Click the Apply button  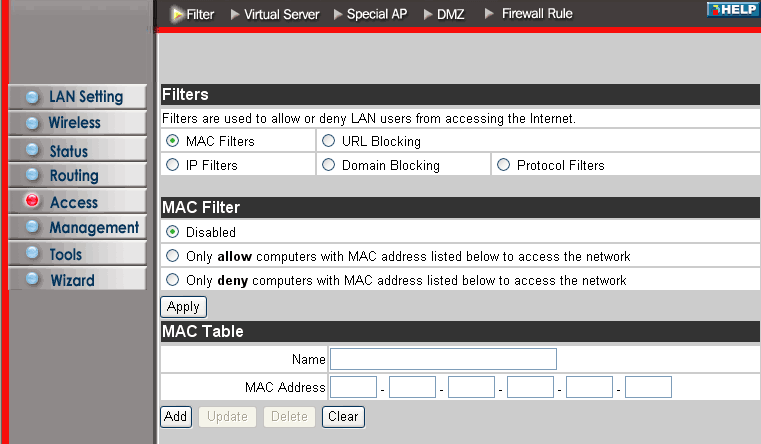point(183,307)
